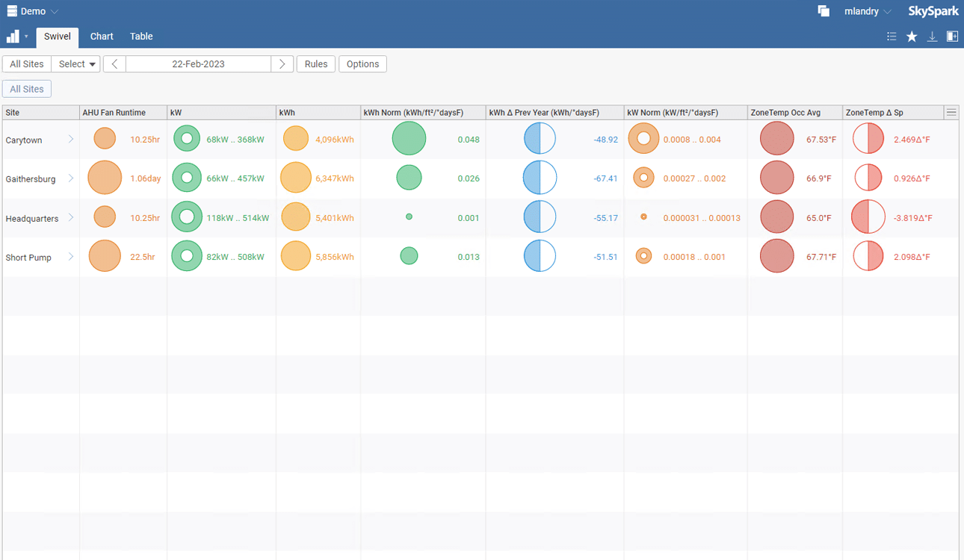Click Gaithersburg kWh Norm green bubble
Image resolution: width=964 pixels, height=560 pixels.
[x=409, y=178]
